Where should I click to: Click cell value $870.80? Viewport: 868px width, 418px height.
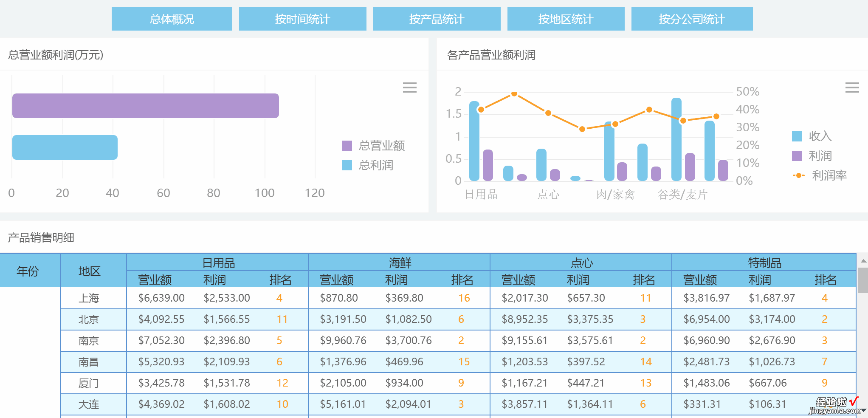tap(339, 298)
